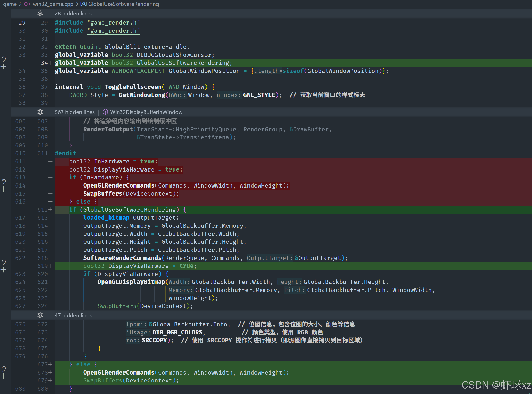Stage the added else block change

(4, 377)
